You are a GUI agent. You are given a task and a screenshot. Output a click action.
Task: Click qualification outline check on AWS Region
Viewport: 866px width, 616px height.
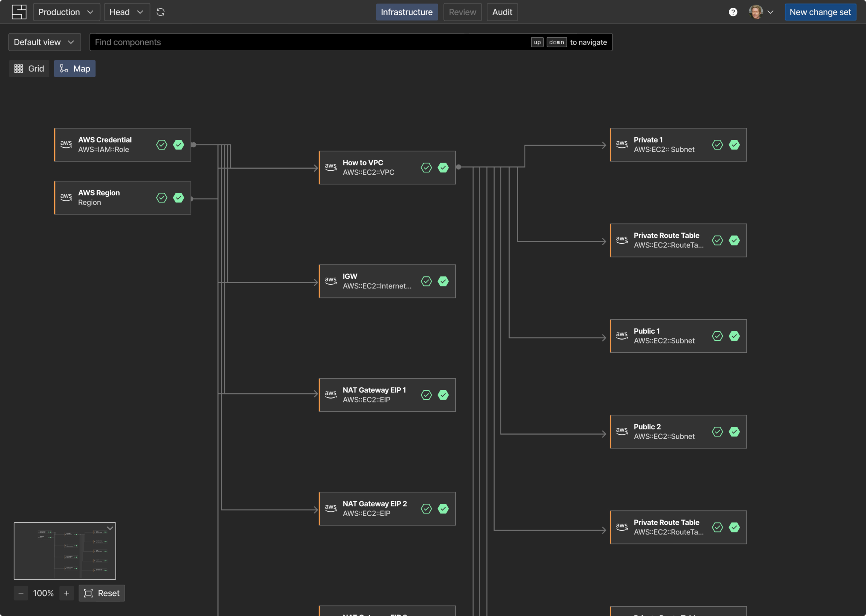tap(161, 198)
